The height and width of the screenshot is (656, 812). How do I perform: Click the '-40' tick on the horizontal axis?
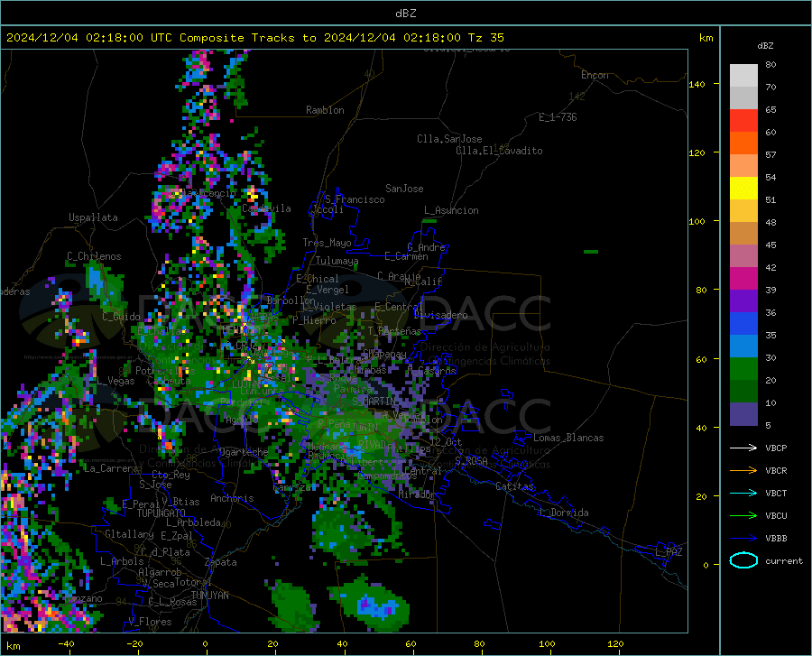66,643
